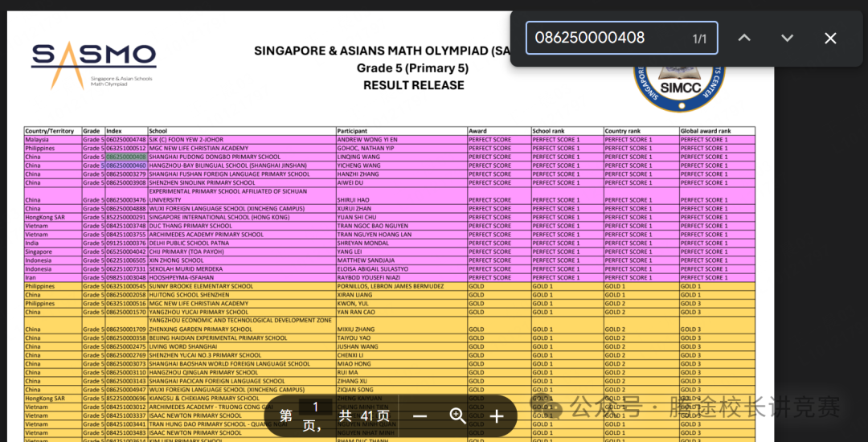
Task: Click participant AIWEI DU
Action: 350,182
